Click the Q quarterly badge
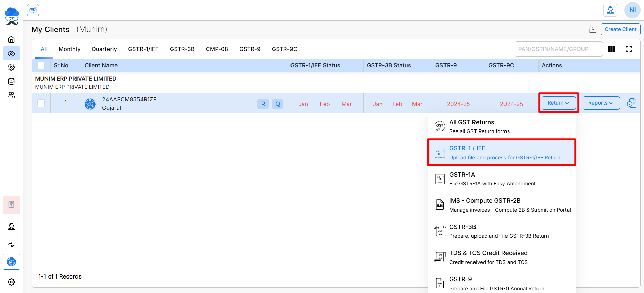This screenshot has width=644, height=293. [x=278, y=104]
